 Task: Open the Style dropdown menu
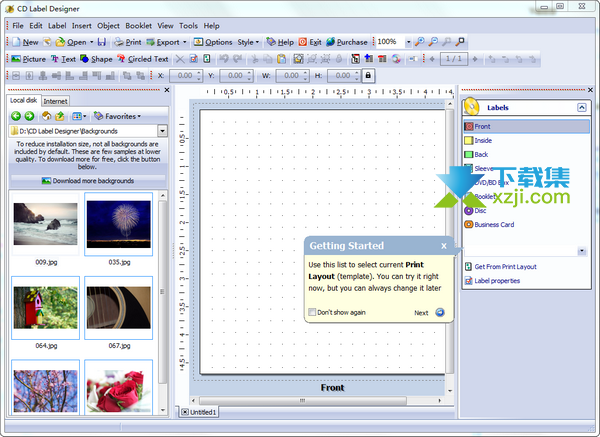[x=248, y=42]
